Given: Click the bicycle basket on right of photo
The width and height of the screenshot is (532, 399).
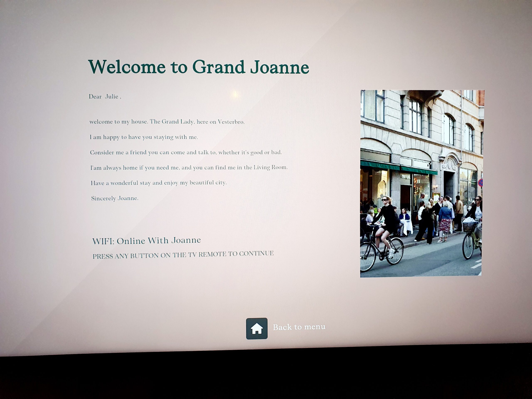Looking at the screenshot, I should click(469, 226).
